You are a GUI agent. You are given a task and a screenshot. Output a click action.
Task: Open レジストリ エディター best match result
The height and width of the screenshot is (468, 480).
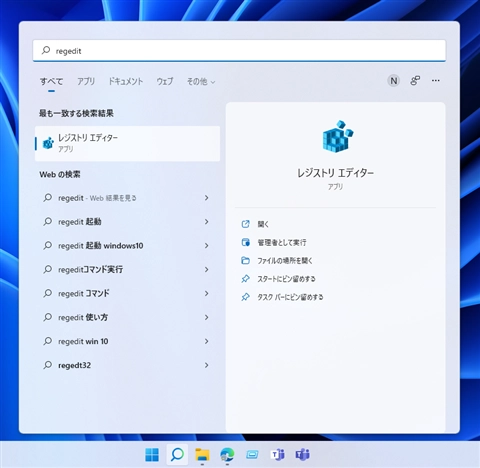(127, 143)
